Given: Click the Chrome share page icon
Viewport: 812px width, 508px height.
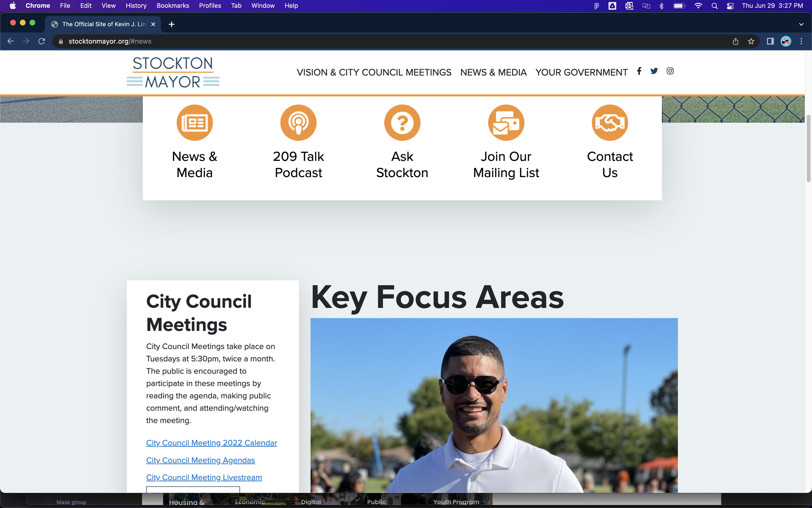Looking at the screenshot, I should (x=735, y=41).
